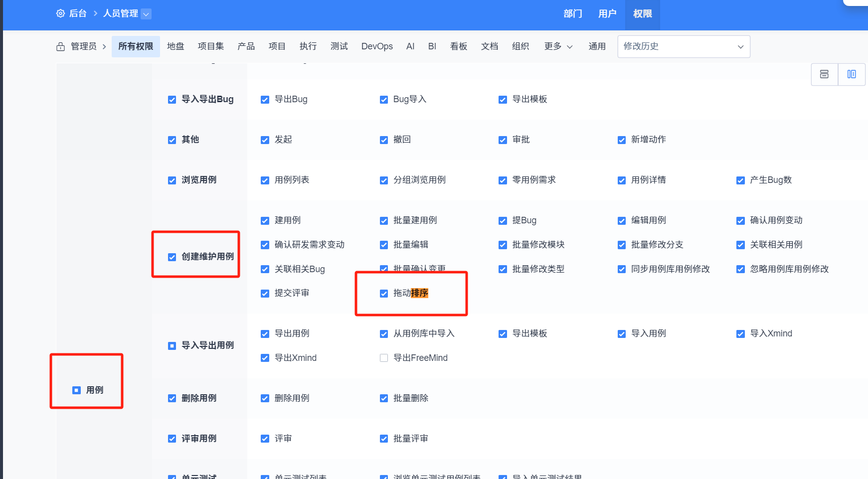Uncheck the 批量评审 checkbox
This screenshot has width=868, height=479.
tap(384, 439)
